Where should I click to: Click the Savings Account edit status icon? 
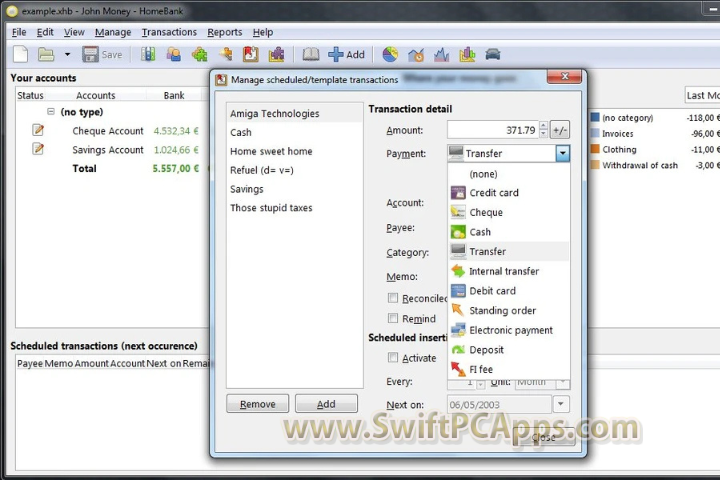point(38,149)
